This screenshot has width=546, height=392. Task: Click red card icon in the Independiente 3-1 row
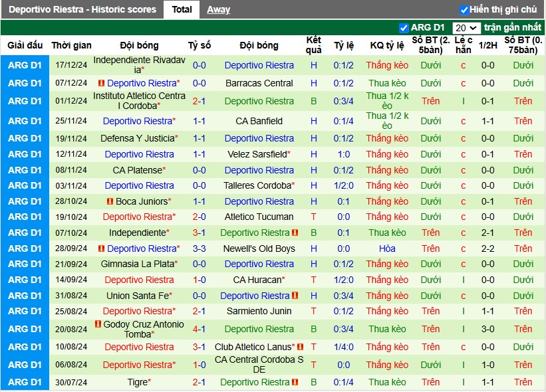295,233
